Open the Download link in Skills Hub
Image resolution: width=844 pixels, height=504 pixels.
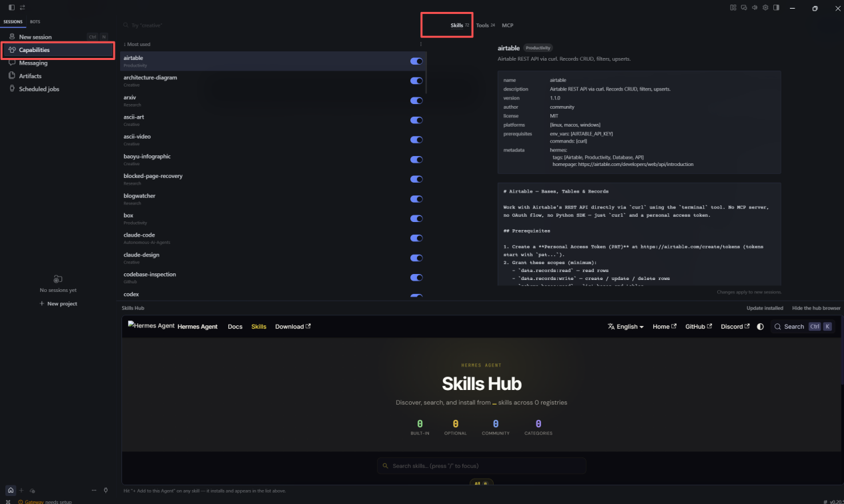pyautogui.click(x=293, y=327)
